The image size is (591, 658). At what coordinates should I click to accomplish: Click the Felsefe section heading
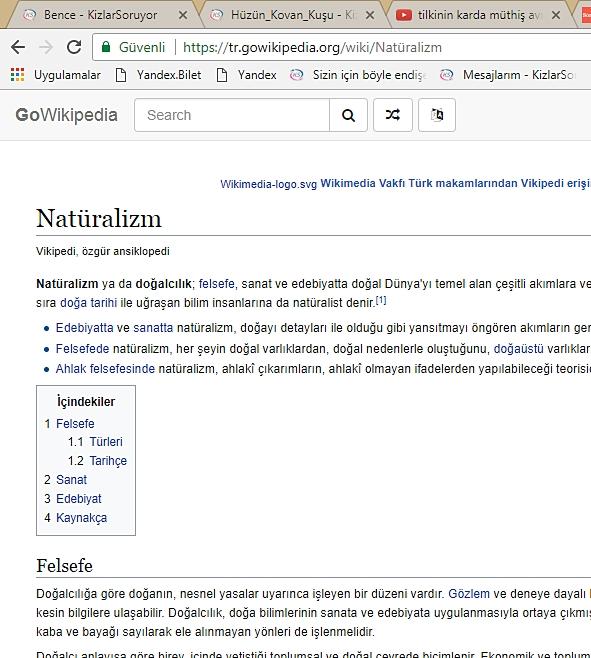point(64,566)
